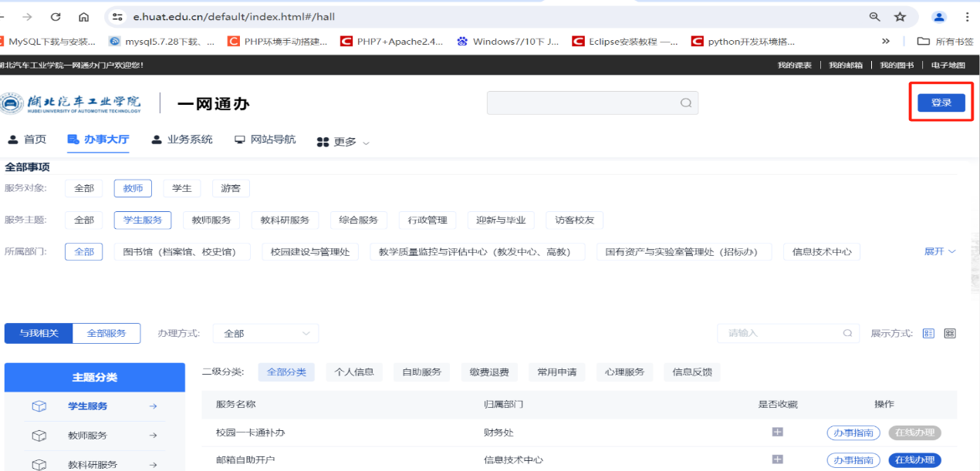Expand the 更多 navigation menu

343,142
